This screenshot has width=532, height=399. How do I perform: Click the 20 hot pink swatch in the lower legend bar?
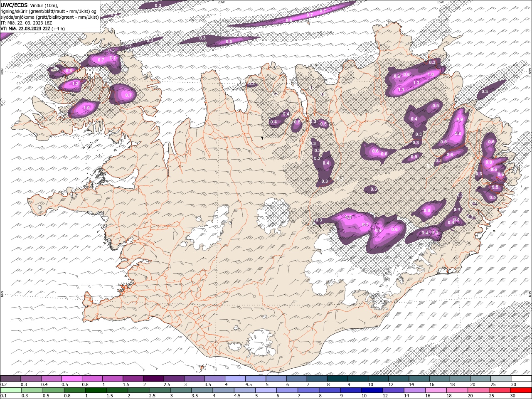point(479,390)
